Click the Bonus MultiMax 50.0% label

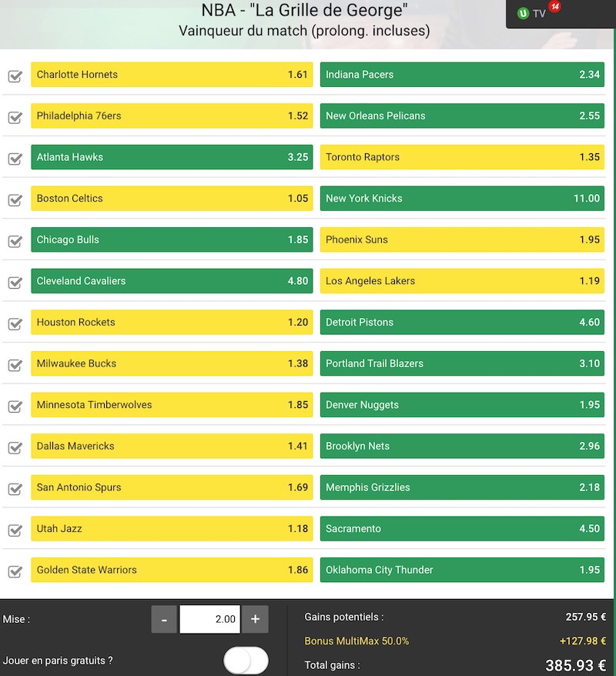point(357,641)
